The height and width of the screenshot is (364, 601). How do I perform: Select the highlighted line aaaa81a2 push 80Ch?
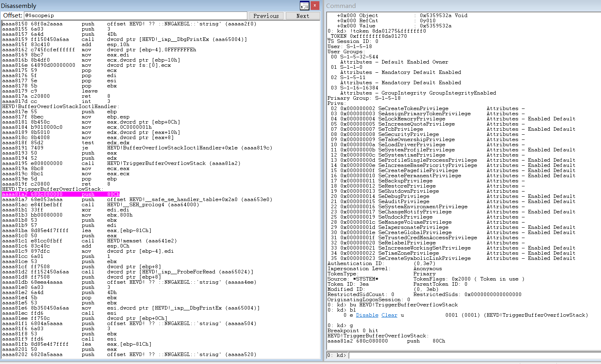pos(61,194)
